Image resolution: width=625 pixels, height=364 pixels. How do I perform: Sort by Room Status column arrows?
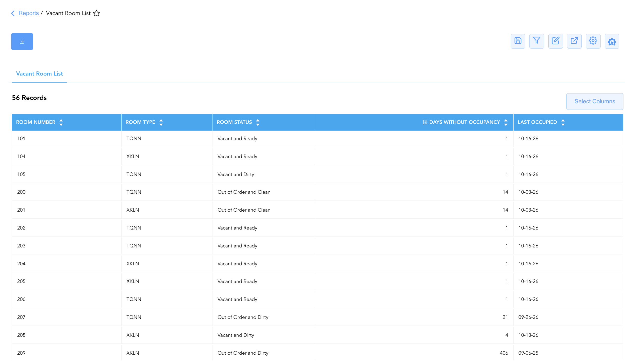[258, 122]
